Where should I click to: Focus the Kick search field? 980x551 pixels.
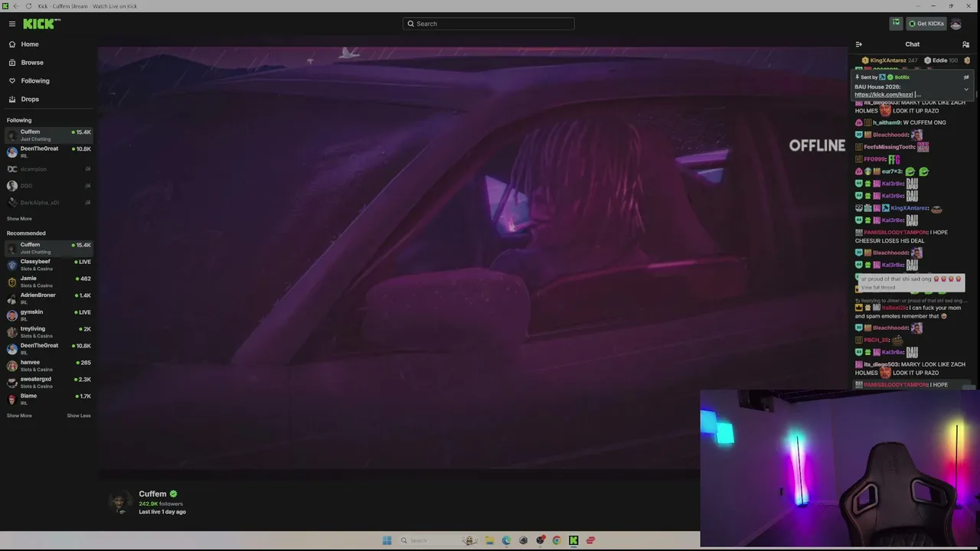pyautogui.click(x=488, y=24)
